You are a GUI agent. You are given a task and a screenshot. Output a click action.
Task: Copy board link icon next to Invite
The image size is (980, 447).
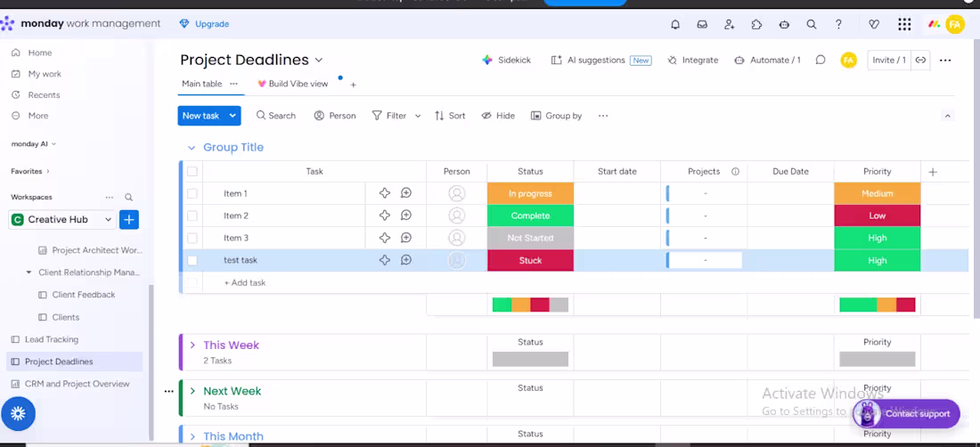920,60
